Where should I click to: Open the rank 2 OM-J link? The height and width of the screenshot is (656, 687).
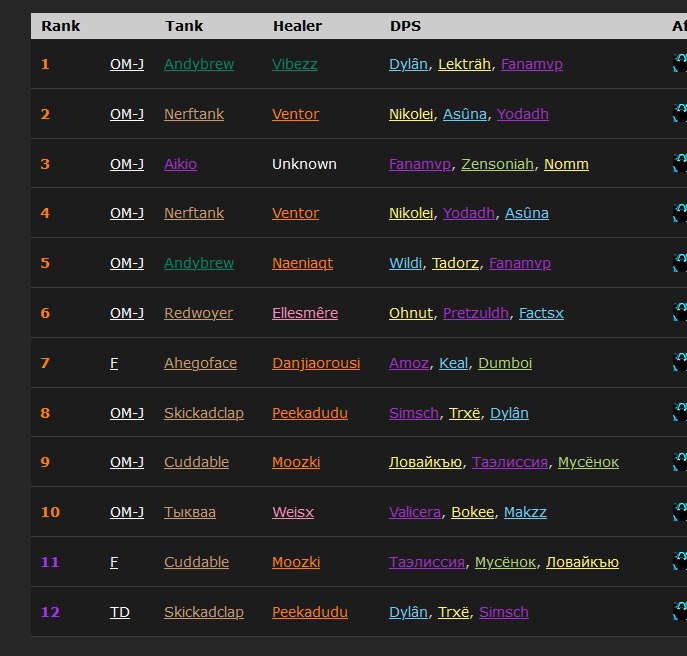point(127,114)
